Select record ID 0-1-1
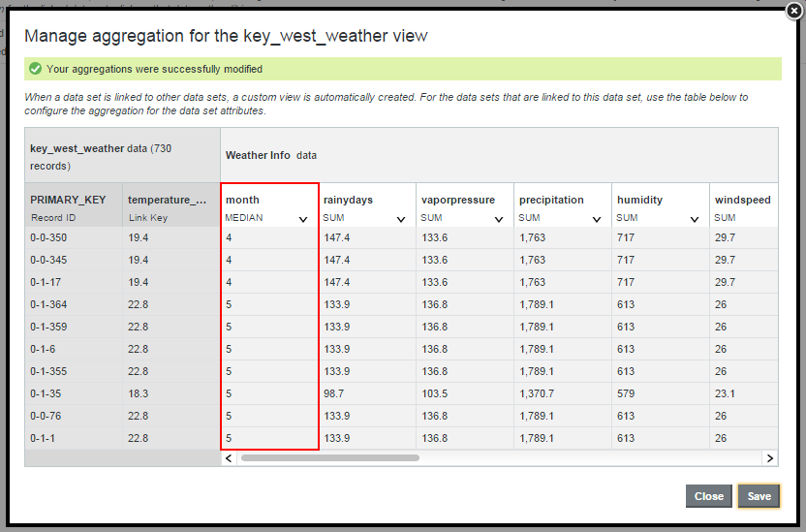This screenshot has width=806, height=532. point(43,438)
